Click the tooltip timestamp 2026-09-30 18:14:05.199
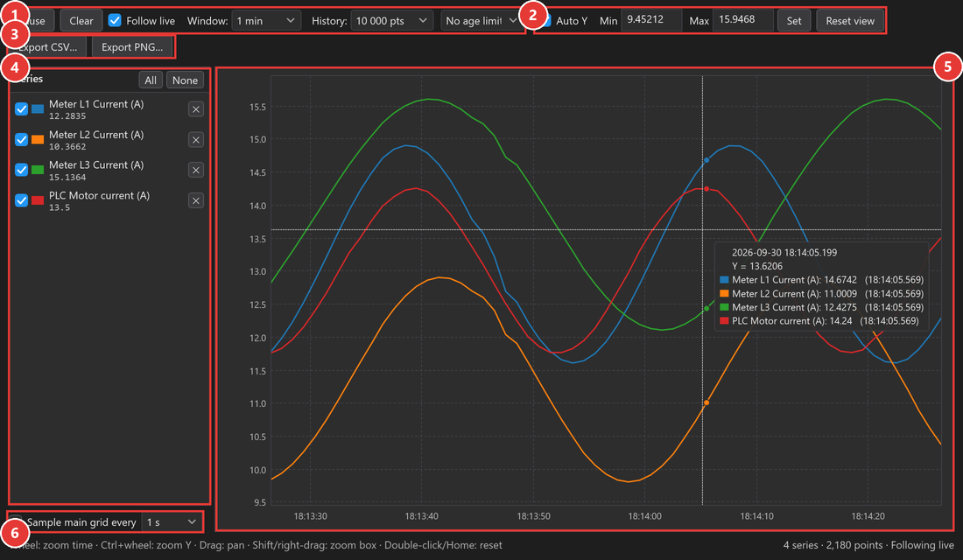 784,252
